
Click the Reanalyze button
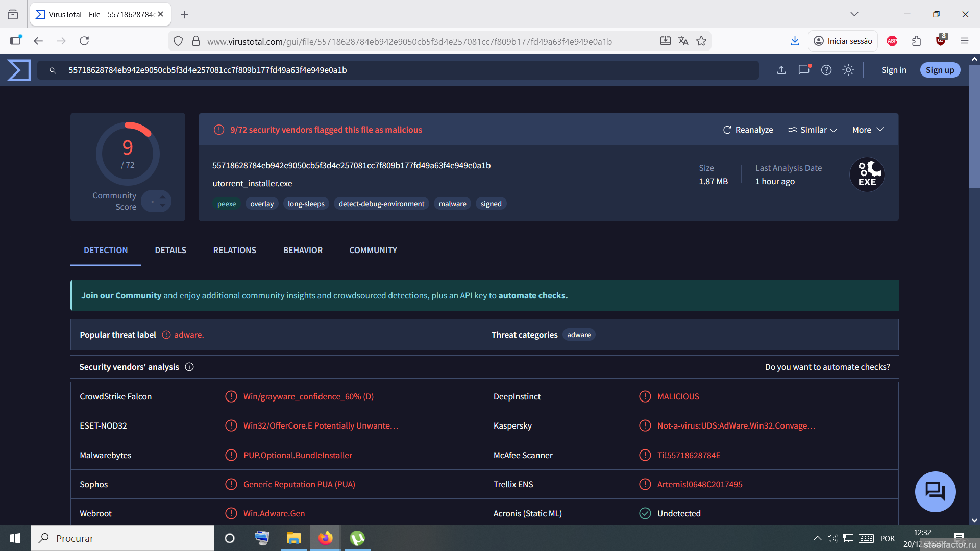click(x=748, y=130)
